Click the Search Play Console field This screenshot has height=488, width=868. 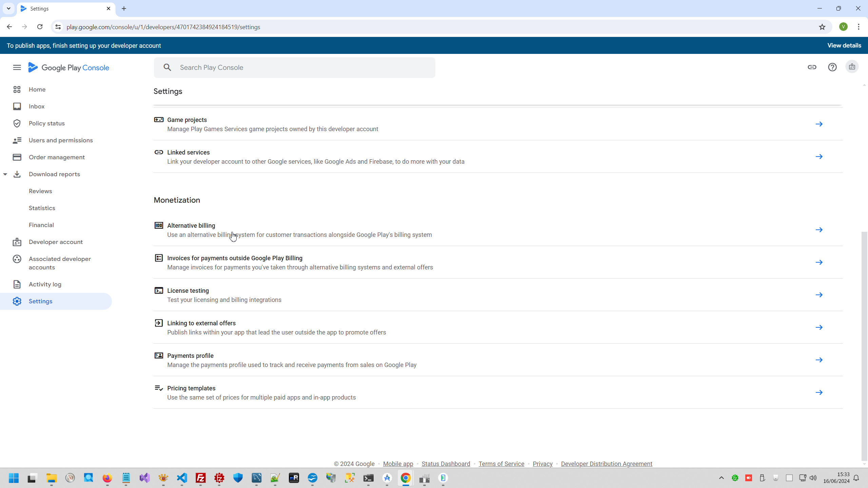point(294,67)
